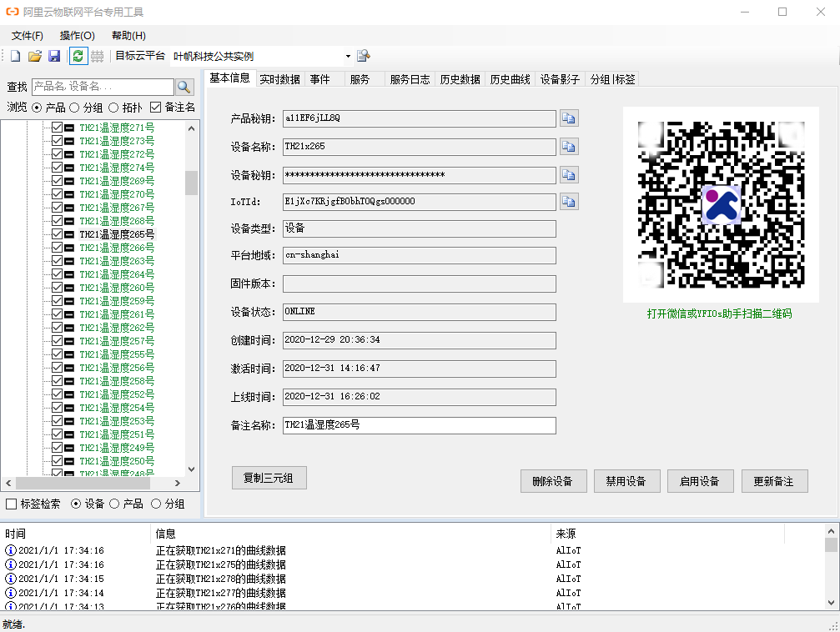840x632 pixels.
Task: Click the 复制三元组 button
Action: pyautogui.click(x=269, y=478)
